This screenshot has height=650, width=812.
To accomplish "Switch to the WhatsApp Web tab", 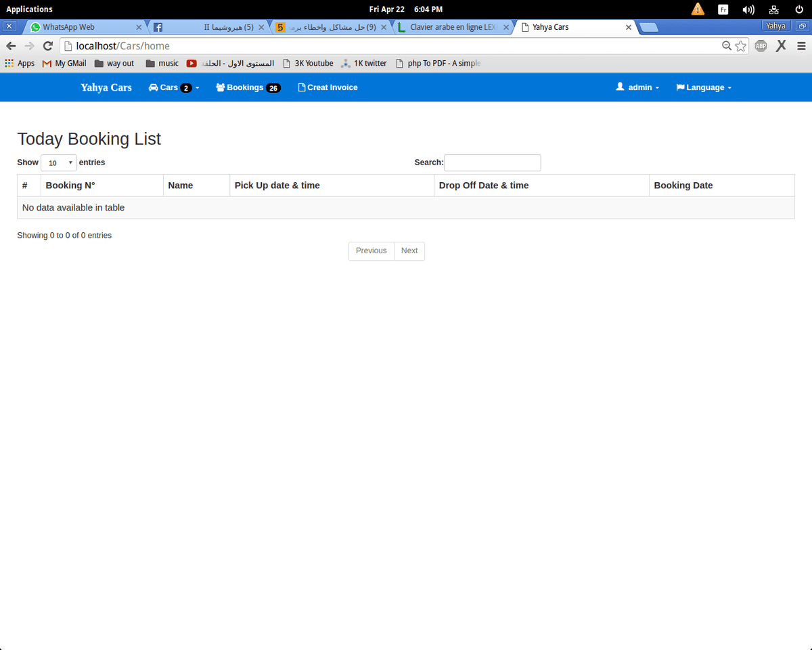I will point(81,27).
